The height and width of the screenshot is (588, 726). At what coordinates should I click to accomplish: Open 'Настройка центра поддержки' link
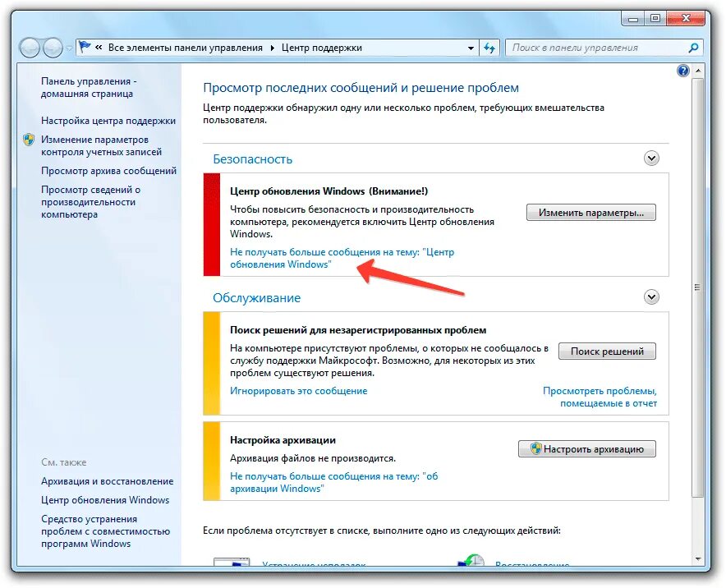click(108, 121)
